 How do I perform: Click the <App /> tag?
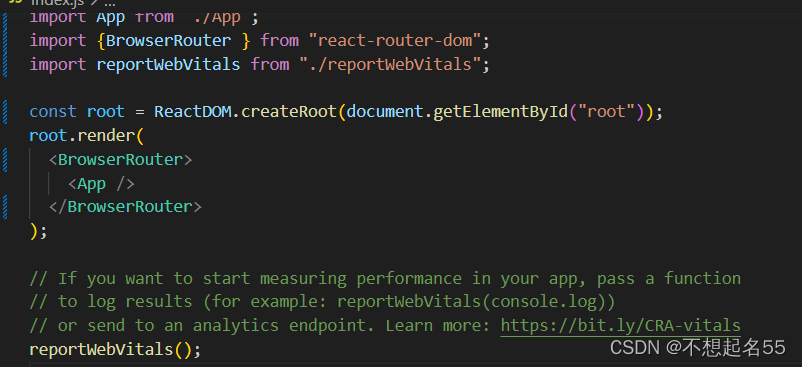click(x=101, y=184)
